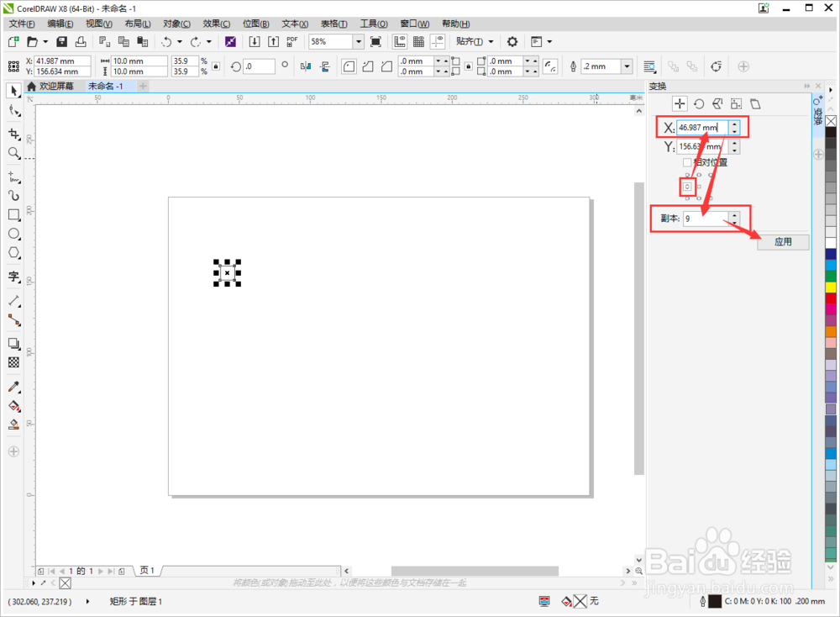Open the 文本 menu
The width and height of the screenshot is (840, 617).
click(x=293, y=23)
